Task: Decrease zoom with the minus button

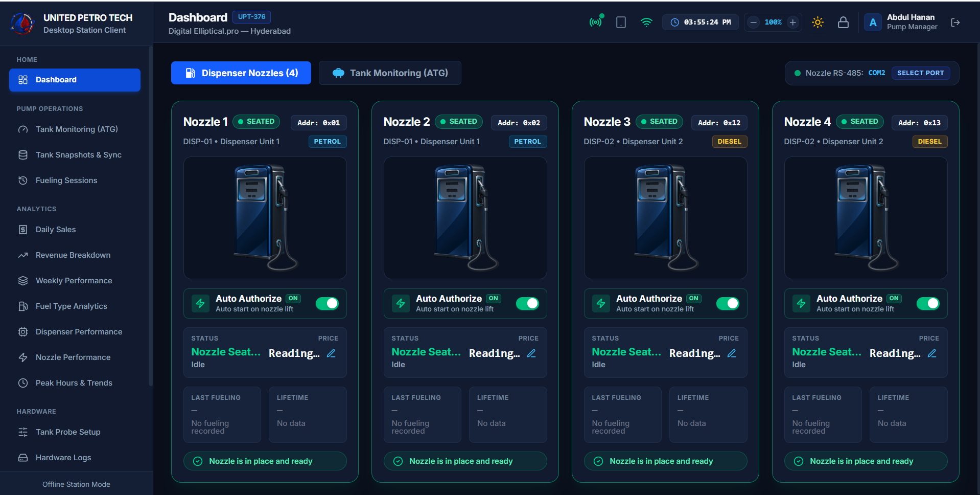Action: coord(753,22)
